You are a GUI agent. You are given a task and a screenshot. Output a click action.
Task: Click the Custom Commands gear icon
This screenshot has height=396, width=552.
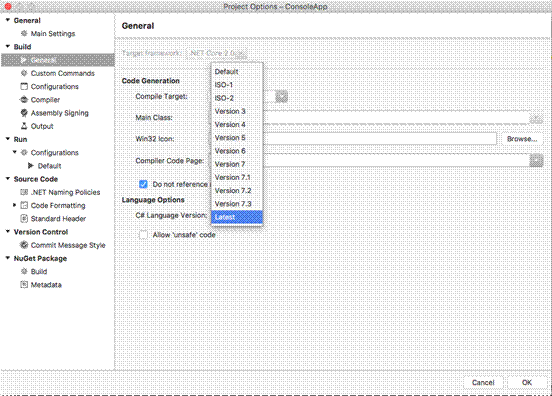(x=24, y=73)
